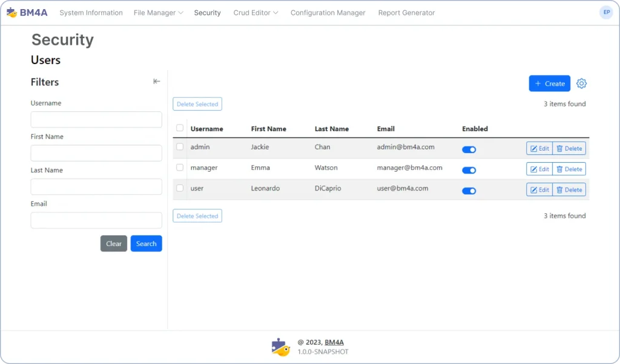This screenshot has width=620, height=364.
Task: Click the Jackie first name cell
Action: [260, 147]
